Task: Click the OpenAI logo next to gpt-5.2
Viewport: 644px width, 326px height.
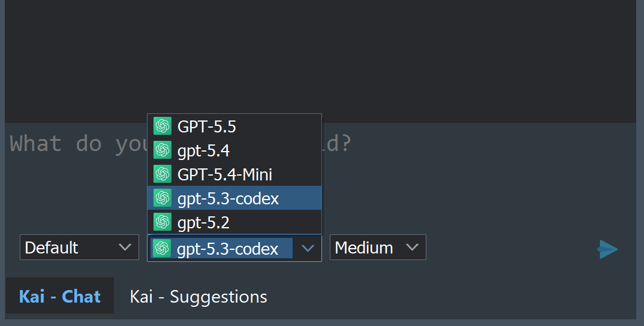Action: [x=162, y=222]
